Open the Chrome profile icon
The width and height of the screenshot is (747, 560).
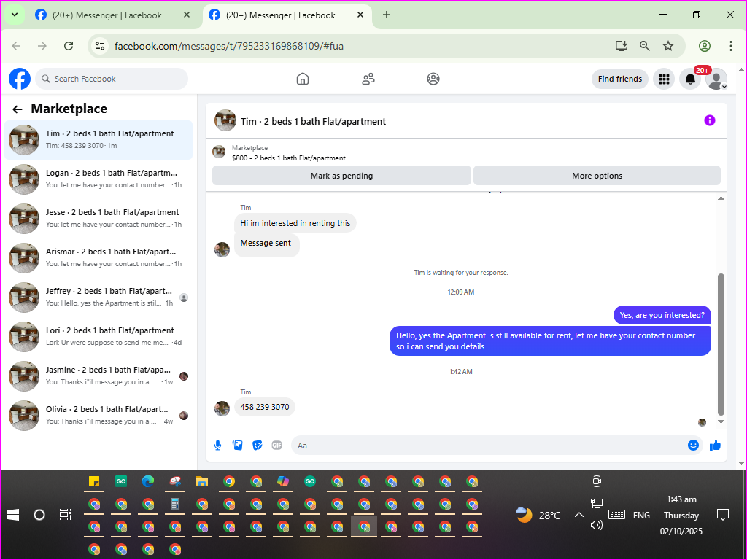coord(705,46)
